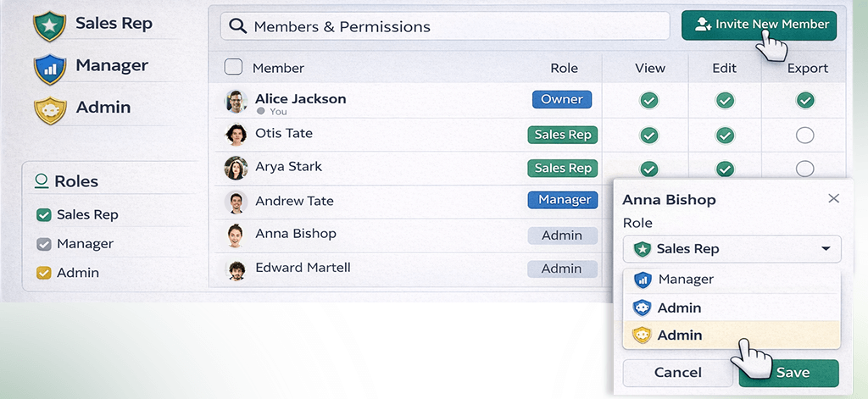Uncheck Admin in Roles filter

(x=44, y=273)
